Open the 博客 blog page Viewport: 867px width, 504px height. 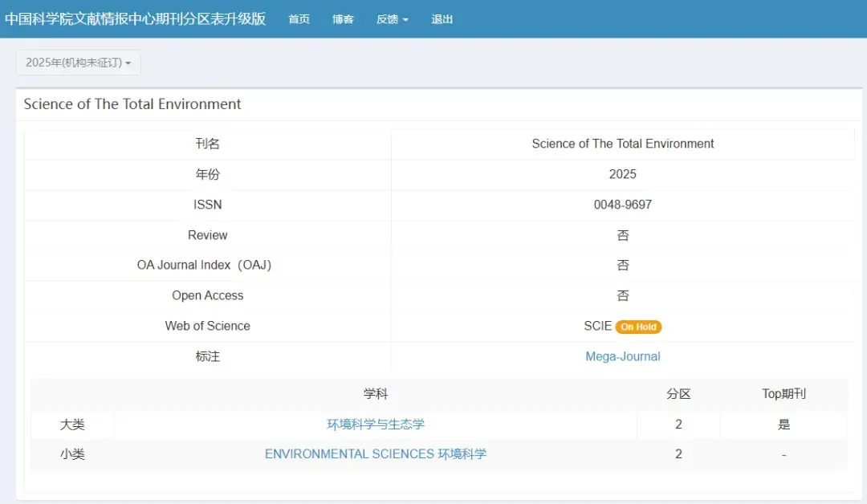tap(343, 19)
